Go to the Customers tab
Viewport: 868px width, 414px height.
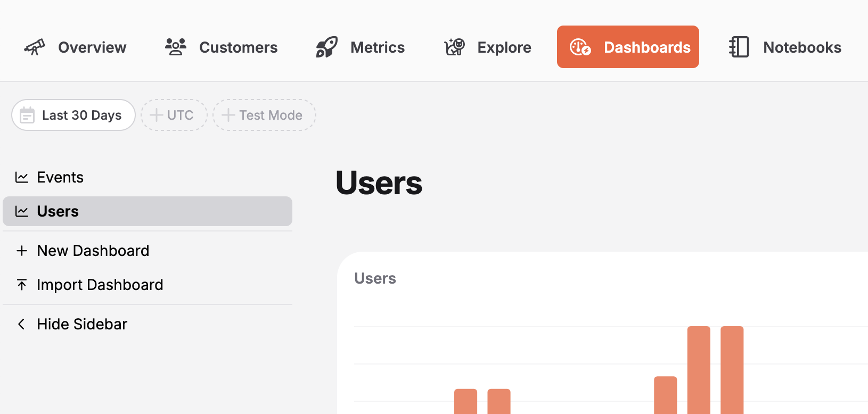[x=221, y=47]
